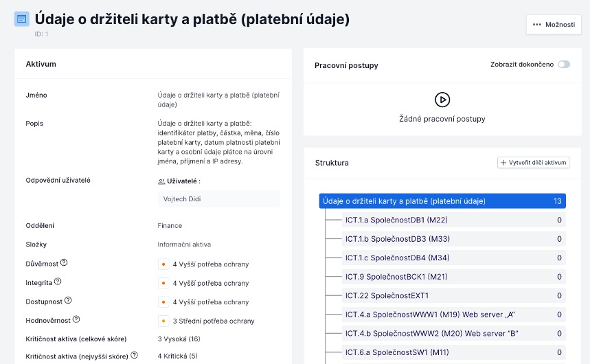Image resolution: width=590 pixels, height=364 pixels.
Task: Click the play icon in Pracovní postupy
Action: 442,100
